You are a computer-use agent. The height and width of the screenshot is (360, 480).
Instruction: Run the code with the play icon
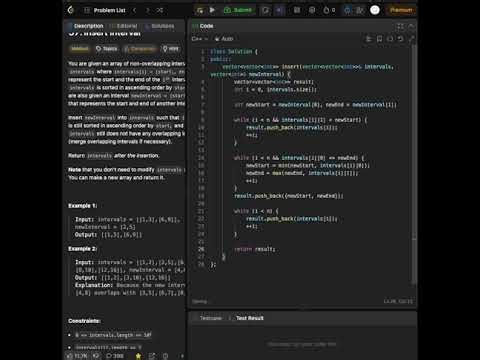(x=212, y=10)
